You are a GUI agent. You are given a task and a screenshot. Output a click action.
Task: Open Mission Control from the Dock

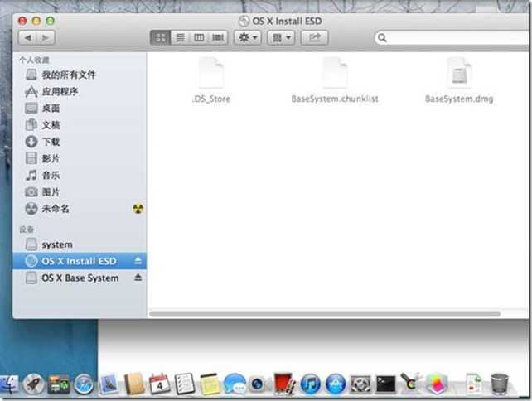pos(59,384)
